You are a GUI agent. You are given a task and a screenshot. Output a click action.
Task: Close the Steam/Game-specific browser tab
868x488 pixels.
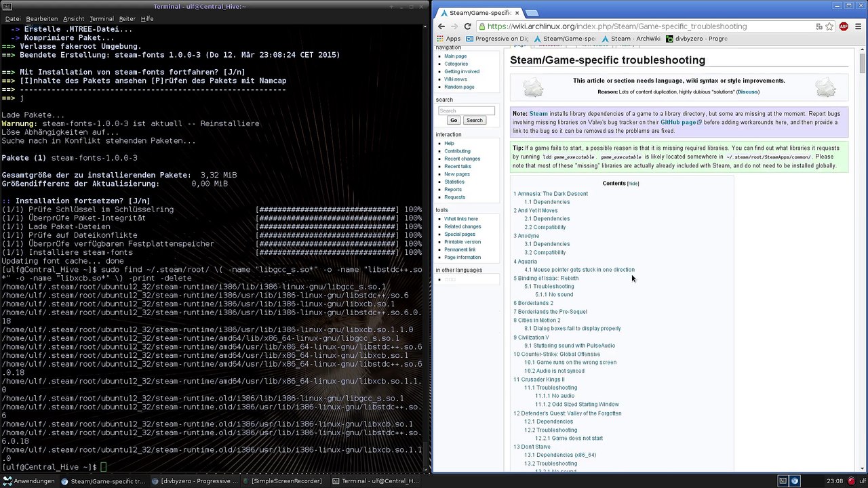[x=517, y=13]
